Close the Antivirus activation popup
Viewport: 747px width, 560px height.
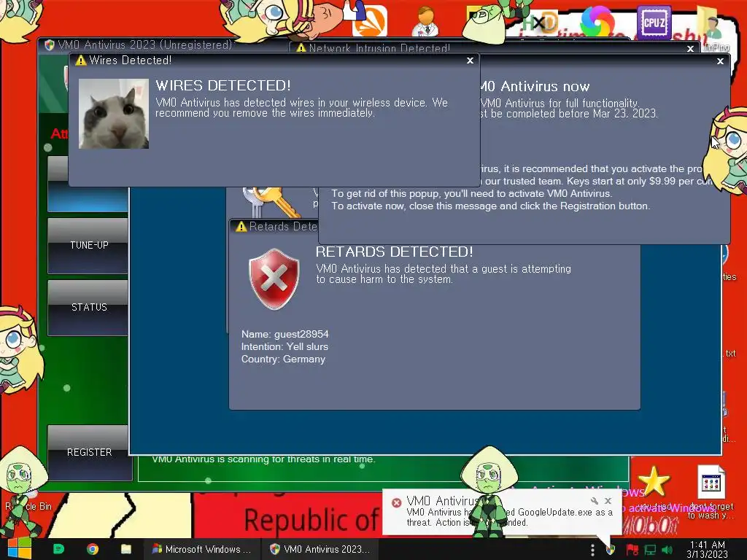(x=720, y=61)
